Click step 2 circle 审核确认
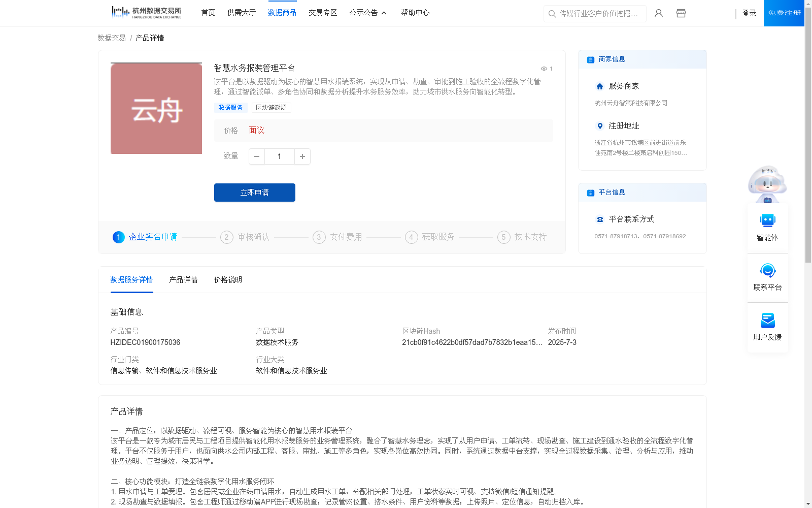The width and height of the screenshot is (812, 508). (x=226, y=237)
